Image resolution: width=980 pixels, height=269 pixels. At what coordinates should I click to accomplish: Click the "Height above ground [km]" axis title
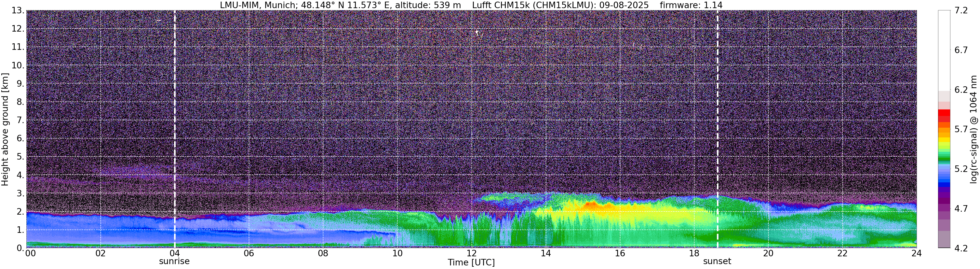click(5, 129)
